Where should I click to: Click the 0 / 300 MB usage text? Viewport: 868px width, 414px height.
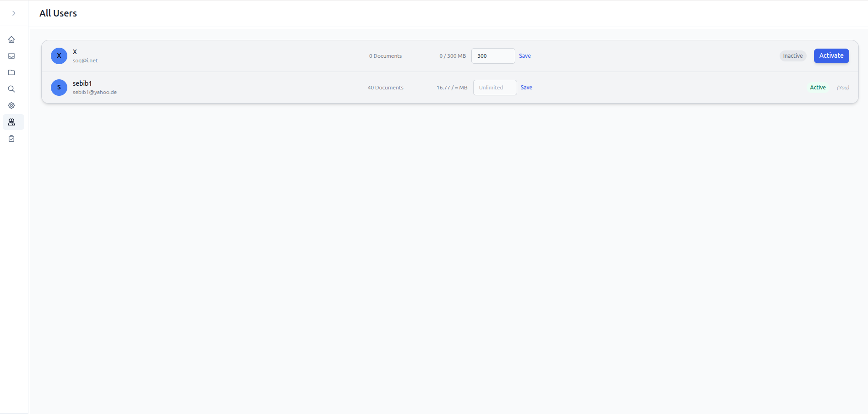click(453, 56)
